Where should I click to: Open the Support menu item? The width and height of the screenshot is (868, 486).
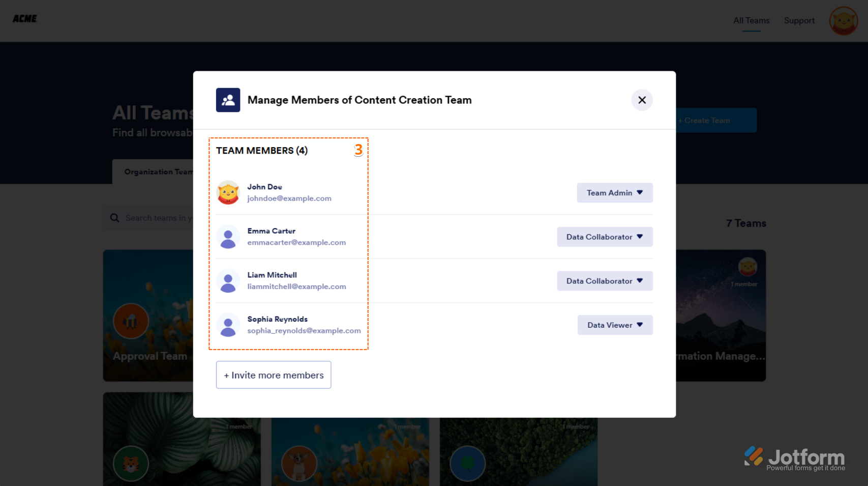point(799,21)
